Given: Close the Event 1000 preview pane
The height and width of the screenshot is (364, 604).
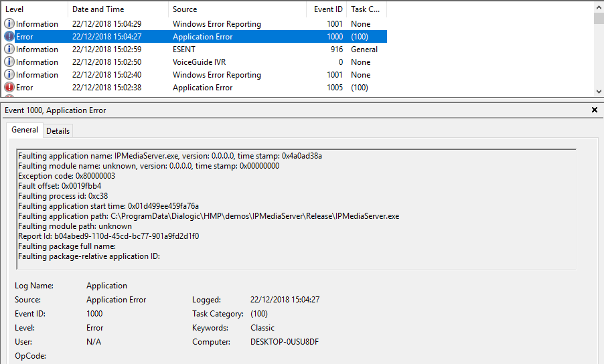Looking at the screenshot, I should pos(595,110).
